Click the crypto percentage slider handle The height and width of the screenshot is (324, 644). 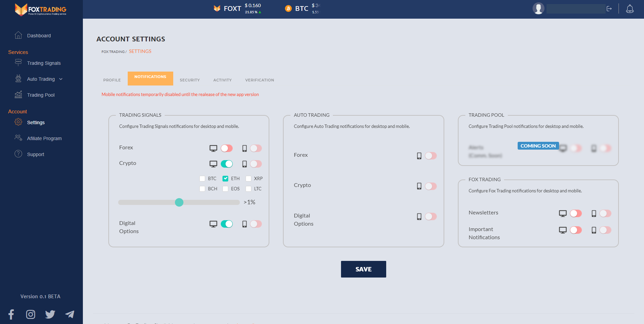pyautogui.click(x=179, y=202)
